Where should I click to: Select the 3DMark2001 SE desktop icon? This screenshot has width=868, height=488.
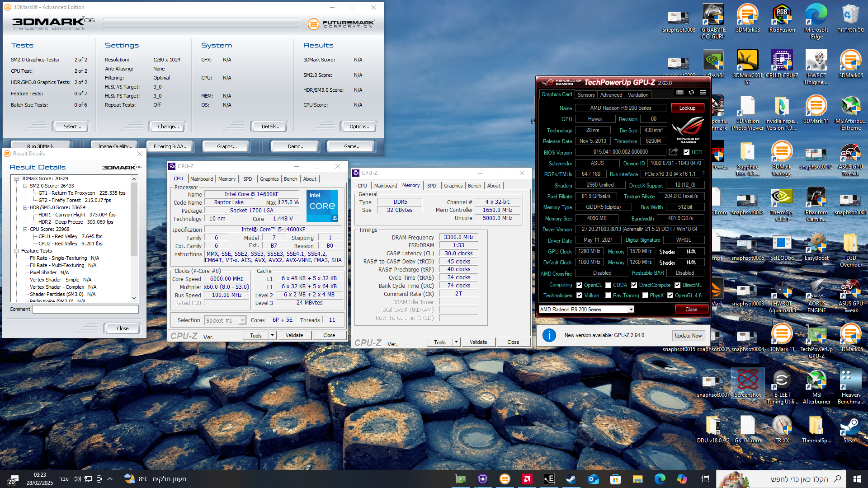[x=748, y=67]
